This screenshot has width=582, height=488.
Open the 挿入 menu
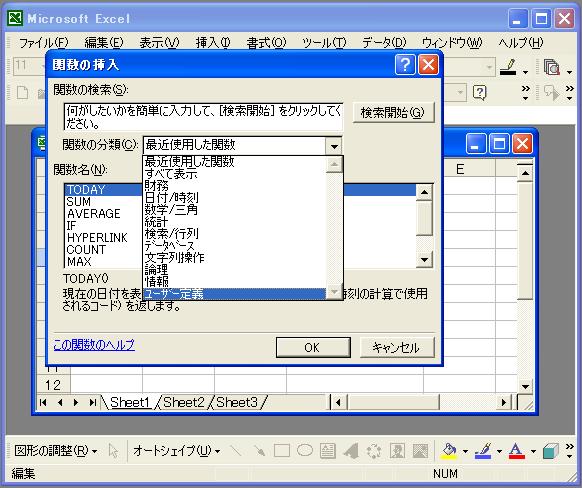(213, 43)
